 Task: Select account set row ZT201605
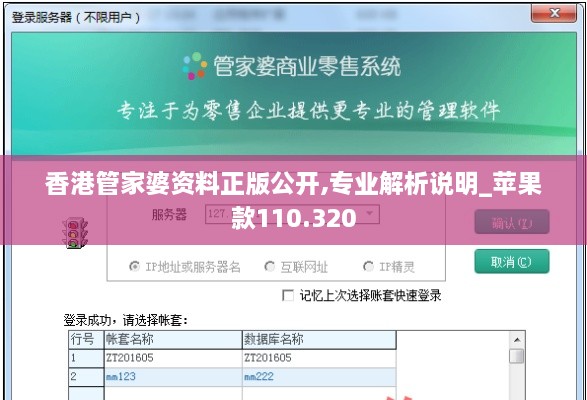point(232,358)
